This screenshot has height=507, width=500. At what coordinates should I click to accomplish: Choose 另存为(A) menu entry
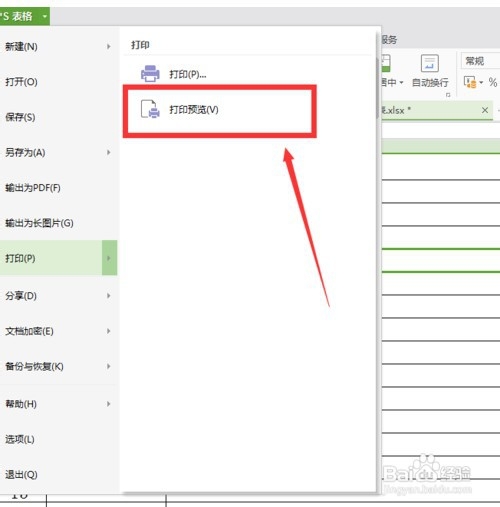(58, 152)
